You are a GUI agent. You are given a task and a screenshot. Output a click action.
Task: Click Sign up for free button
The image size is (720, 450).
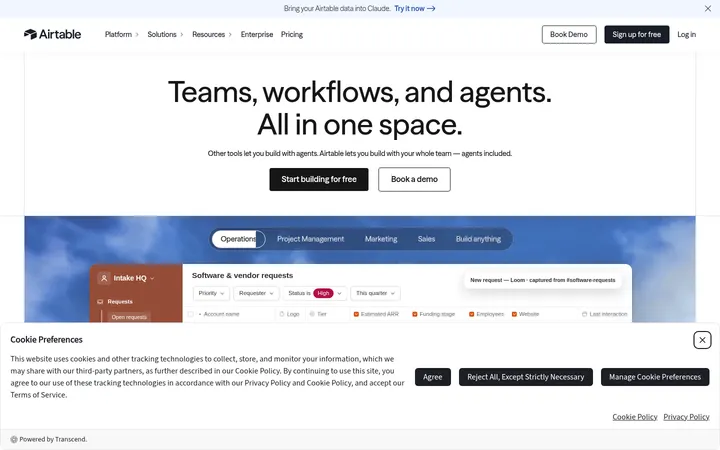tap(636, 34)
